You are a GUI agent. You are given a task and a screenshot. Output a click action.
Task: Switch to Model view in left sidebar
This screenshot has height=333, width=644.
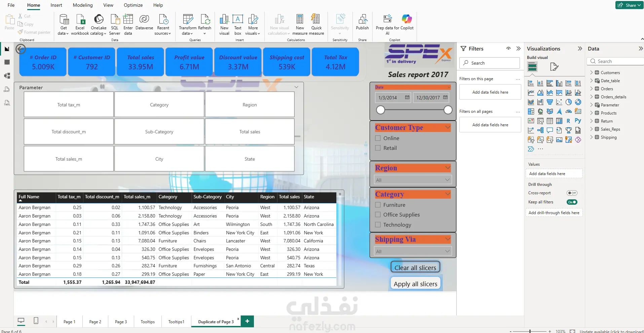[7, 76]
